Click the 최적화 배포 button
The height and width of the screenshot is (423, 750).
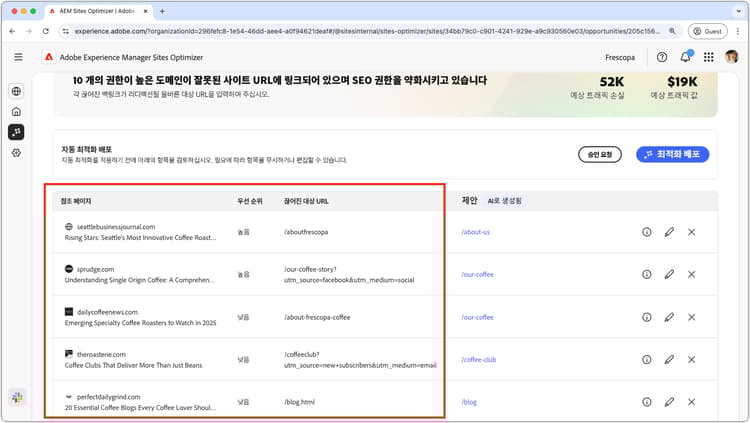pos(673,155)
